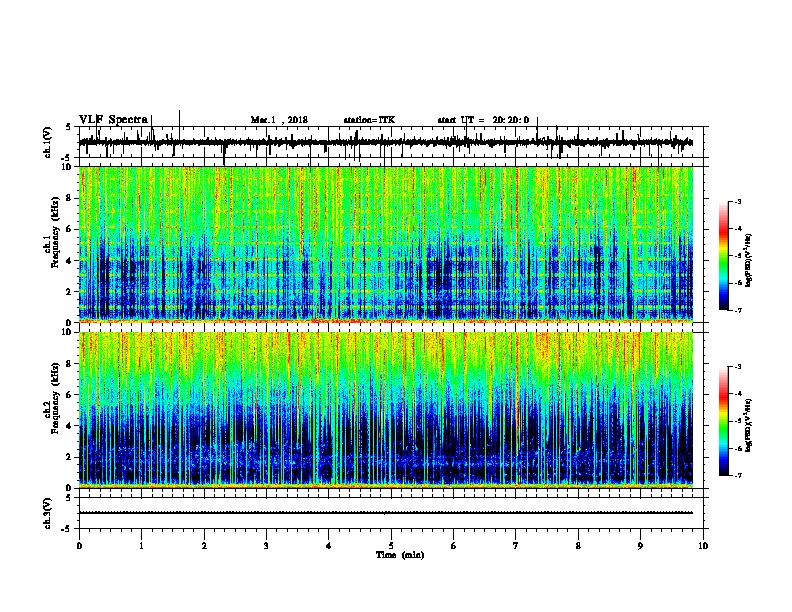Select the date text "Mar.1 , 2018"
Screen dimensions: 792x612
(279, 120)
